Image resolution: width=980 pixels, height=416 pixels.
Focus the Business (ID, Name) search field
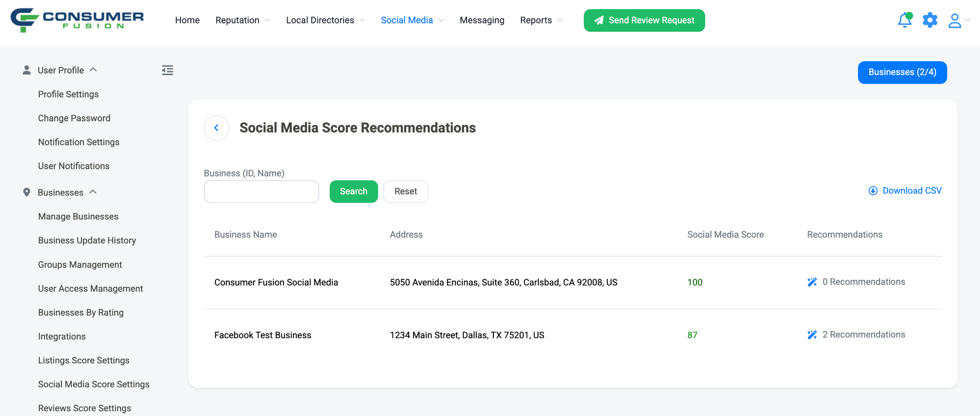[x=261, y=191]
